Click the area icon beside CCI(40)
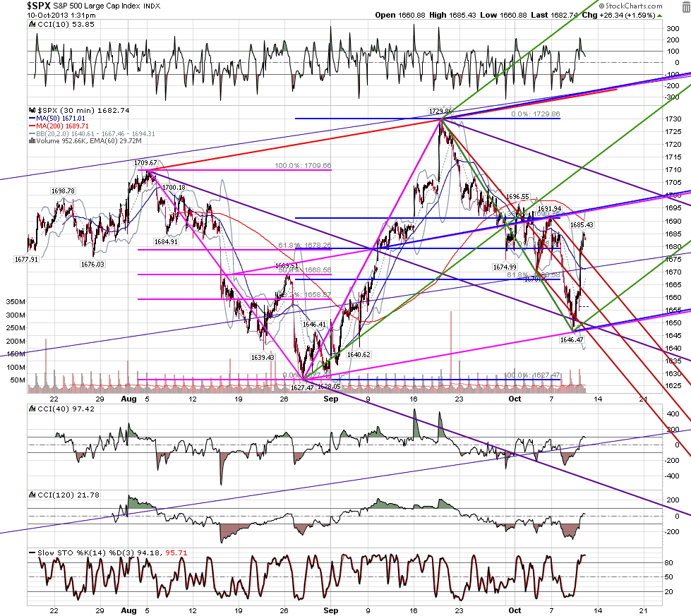Screen dimensions: 691x616 pyautogui.click(x=32, y=409)
